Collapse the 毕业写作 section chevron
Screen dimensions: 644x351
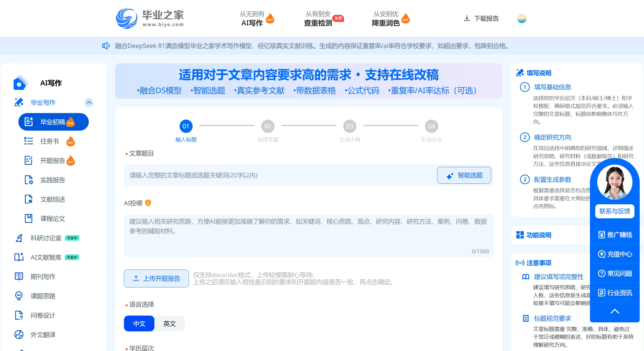click(x=89, y=103)
